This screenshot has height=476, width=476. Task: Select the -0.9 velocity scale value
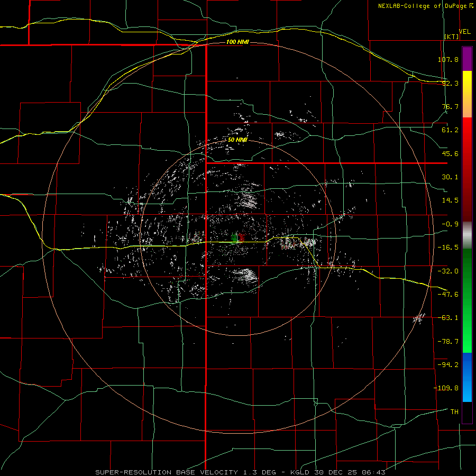pyautogui.click(x=450, y=224)
